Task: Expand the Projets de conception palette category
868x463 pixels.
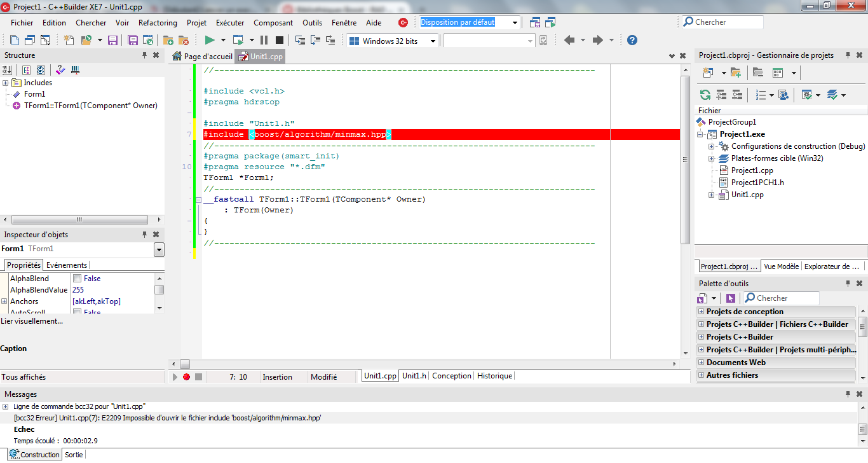Action: [x=702, y=312]
